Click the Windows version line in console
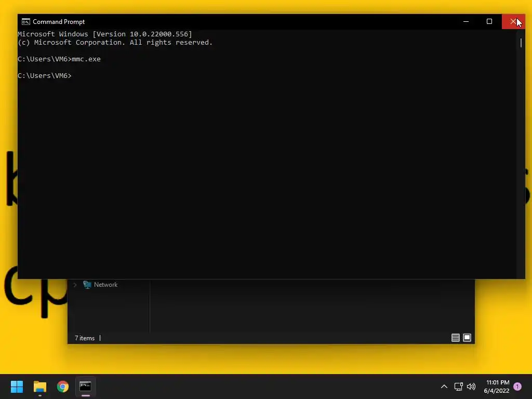This screenshot has height=399, width=532. pos(105,34)
